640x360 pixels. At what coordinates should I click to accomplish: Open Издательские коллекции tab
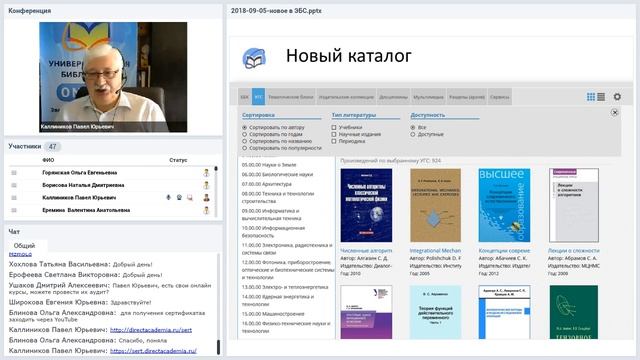(x=346, y=97)
